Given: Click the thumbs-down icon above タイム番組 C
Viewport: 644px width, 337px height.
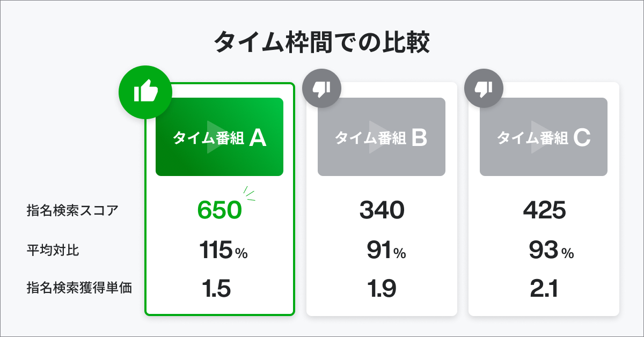Looking at the screenshot, I should point(484,88).
